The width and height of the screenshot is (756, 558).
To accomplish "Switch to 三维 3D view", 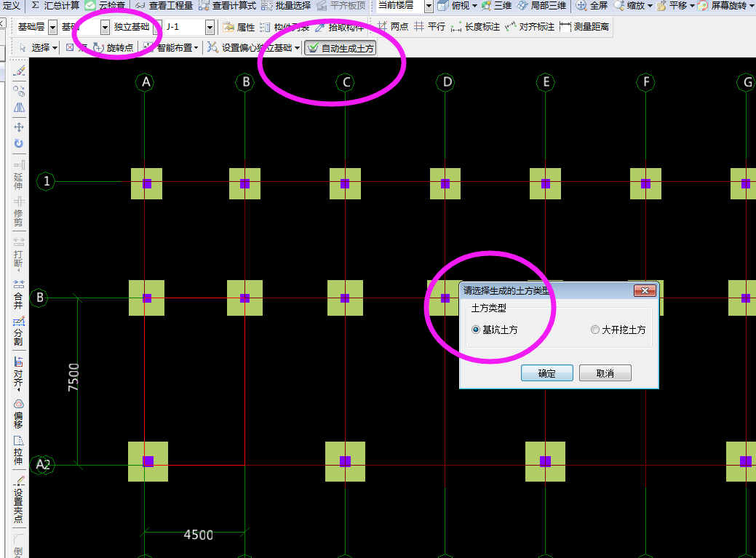I will tap(496, 5).
